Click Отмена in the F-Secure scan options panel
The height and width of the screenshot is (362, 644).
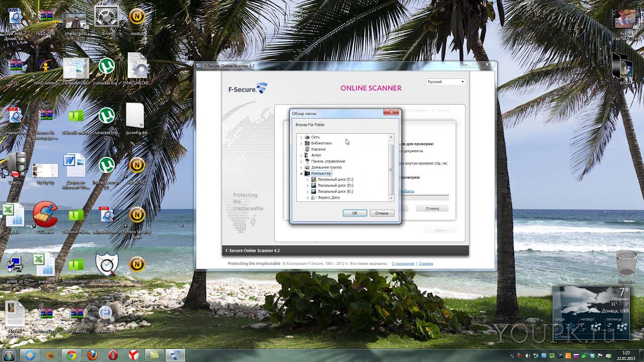click(432, 208)
